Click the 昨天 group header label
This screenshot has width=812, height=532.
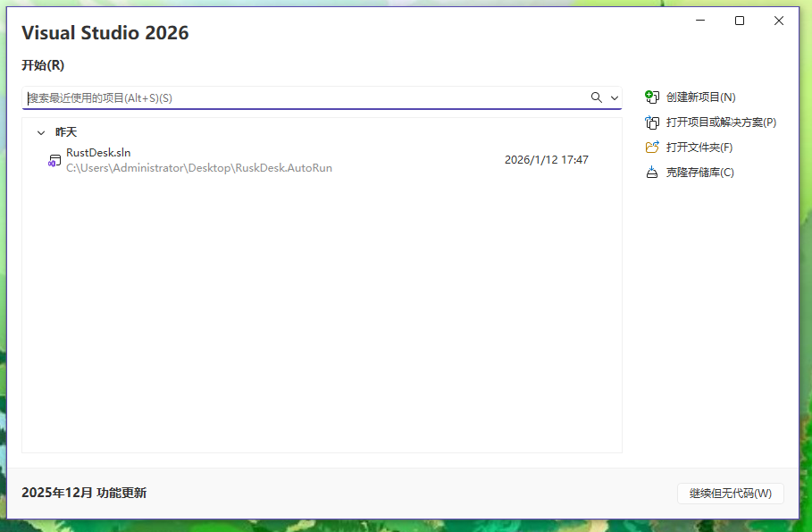(66, 132)
